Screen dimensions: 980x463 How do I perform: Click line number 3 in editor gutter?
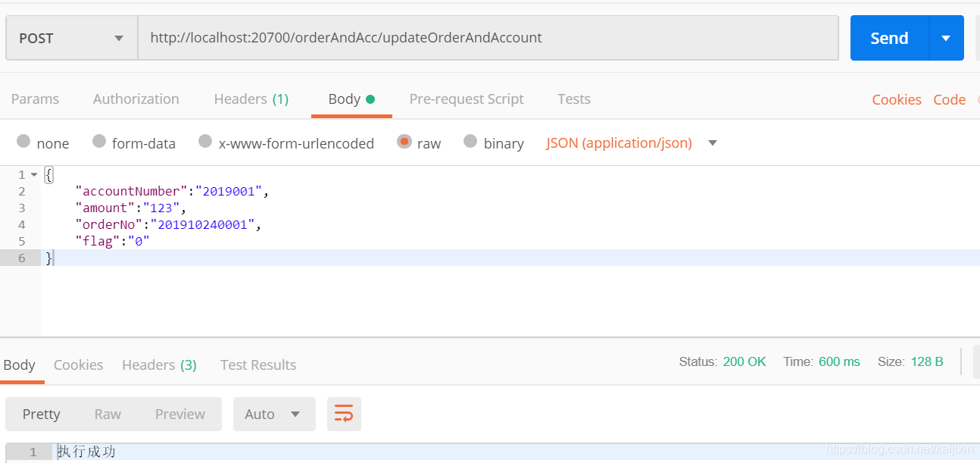click(22, 208)
